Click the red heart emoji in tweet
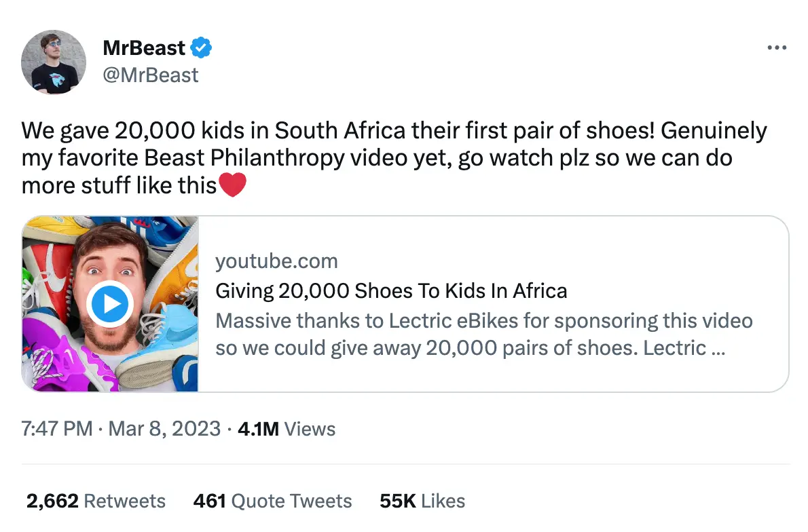 click(x=234, y=184)
